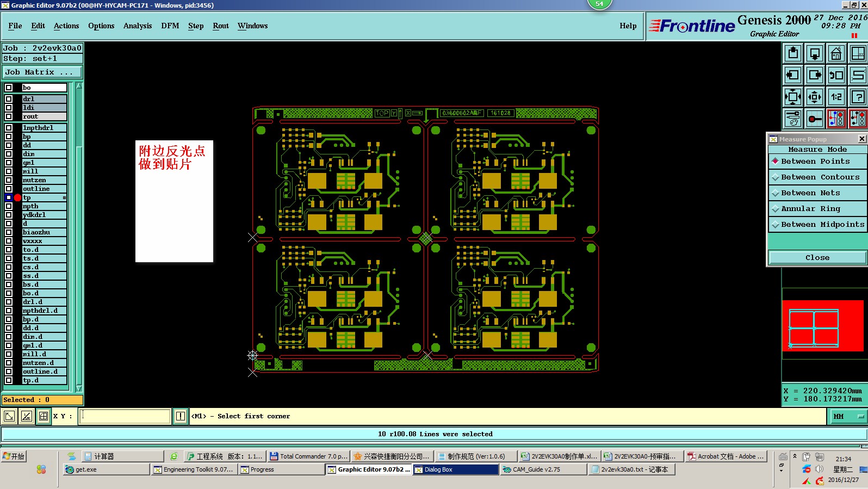Select the Between Midpoints measure mode
This screenshot has height=489, width=868.
pos(817,224)
